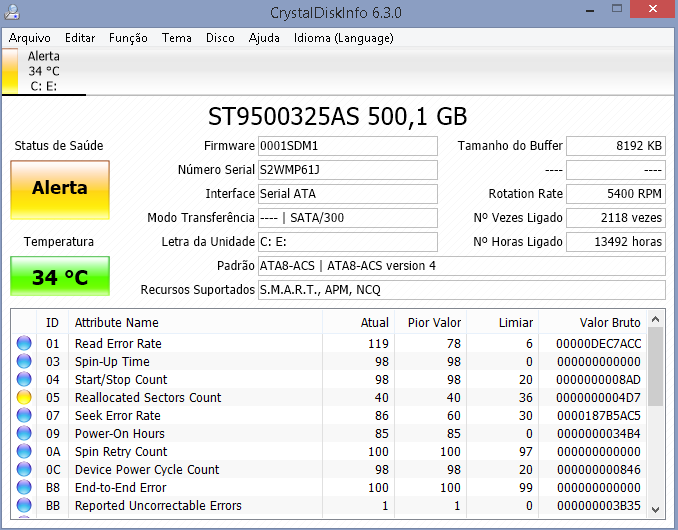Open the Ajuda menu
The height and width of the screenshot is (530, 678).
pyautogui.click(x=264, y=38)
